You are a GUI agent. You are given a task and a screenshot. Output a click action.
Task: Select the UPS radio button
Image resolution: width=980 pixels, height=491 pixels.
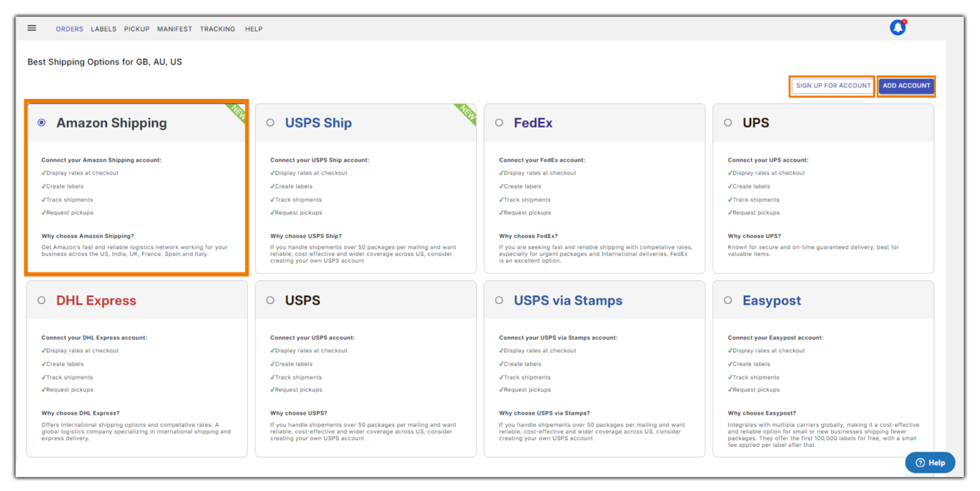click(x=728, y=123)
